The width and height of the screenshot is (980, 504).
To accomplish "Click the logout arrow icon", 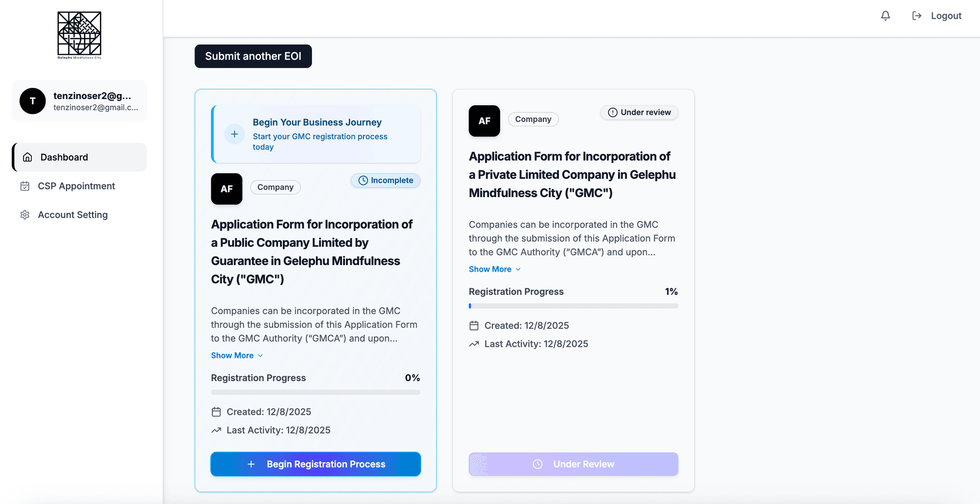I will [916, 15].
